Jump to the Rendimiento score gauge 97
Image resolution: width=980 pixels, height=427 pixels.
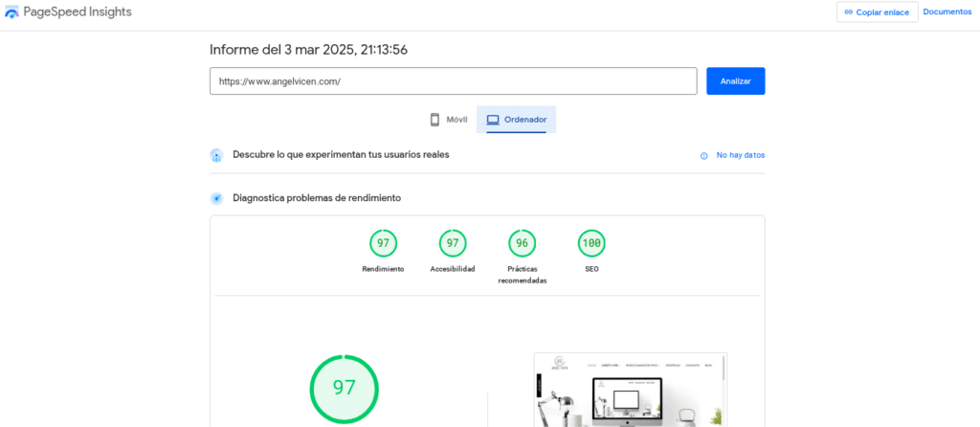pos(383,243)
